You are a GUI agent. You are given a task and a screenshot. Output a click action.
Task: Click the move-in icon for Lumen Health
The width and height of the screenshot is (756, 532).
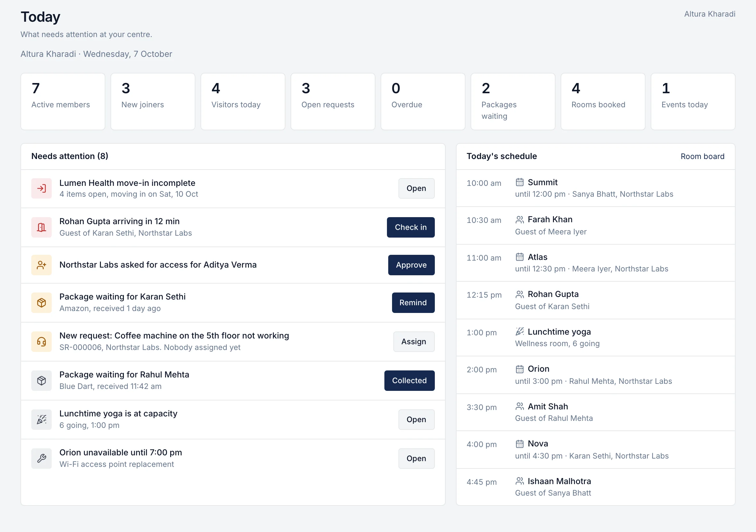click(42, 188)
